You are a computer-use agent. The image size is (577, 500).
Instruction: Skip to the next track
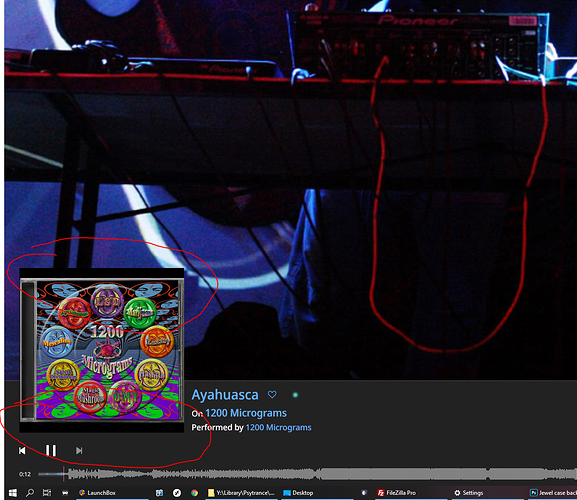click(x=79, y=450)
